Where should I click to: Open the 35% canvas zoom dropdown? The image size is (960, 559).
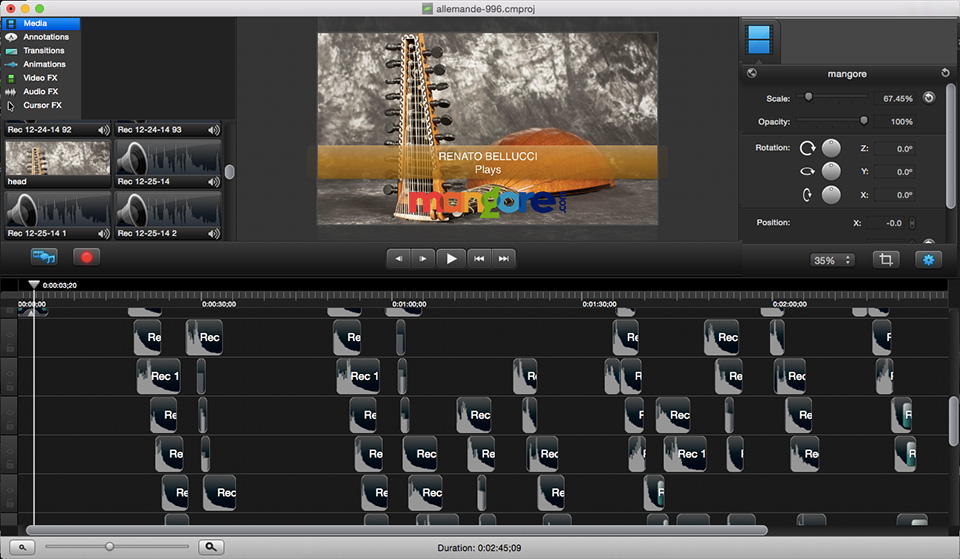pyautogui.click(x=832, y=260)
